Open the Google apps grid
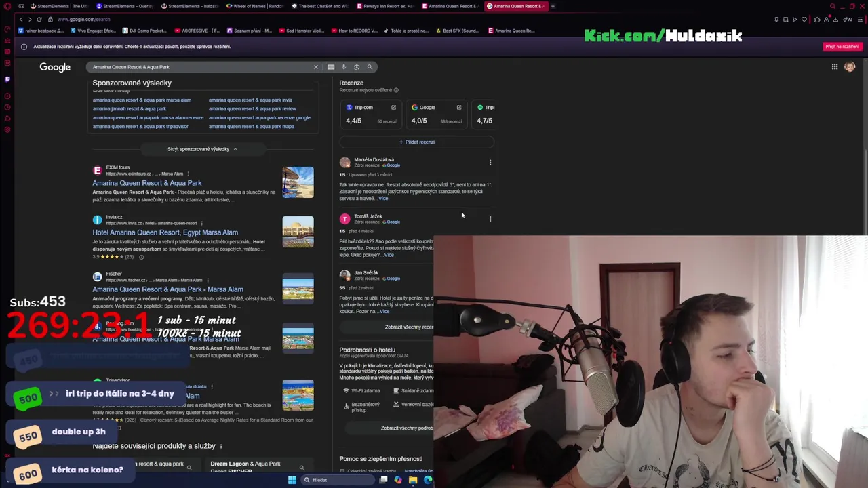Image resolution: width=868 pixels, height=488 pixels. pyautogui.click(x=835, y=67)
